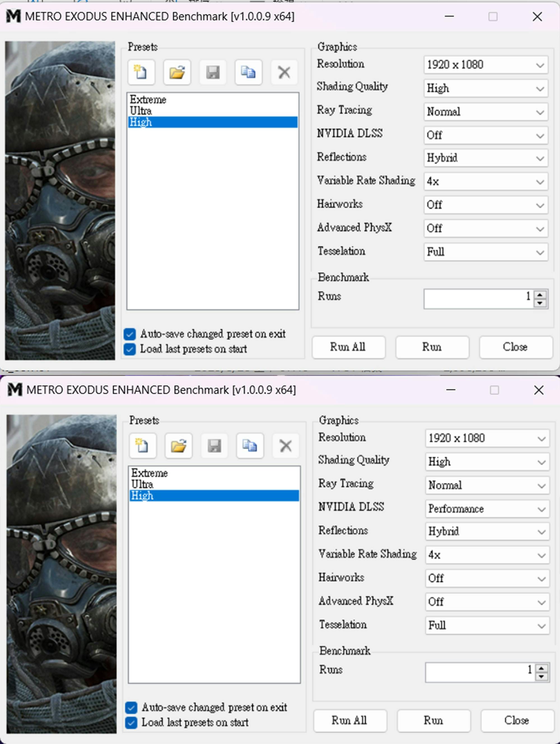Decrease Runs count with down arrow, top window
The width and height of the screenshot is (560, 744).
540,303
